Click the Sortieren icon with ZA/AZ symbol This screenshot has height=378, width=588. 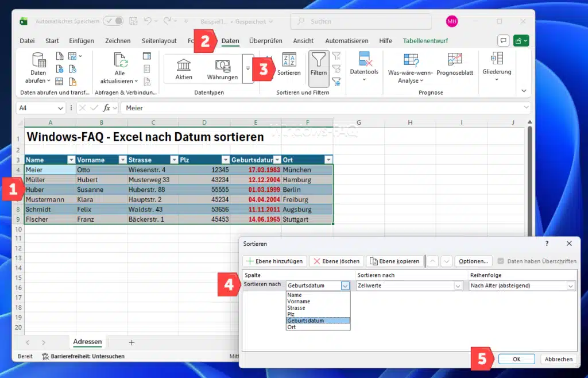[x=289, y=65]
